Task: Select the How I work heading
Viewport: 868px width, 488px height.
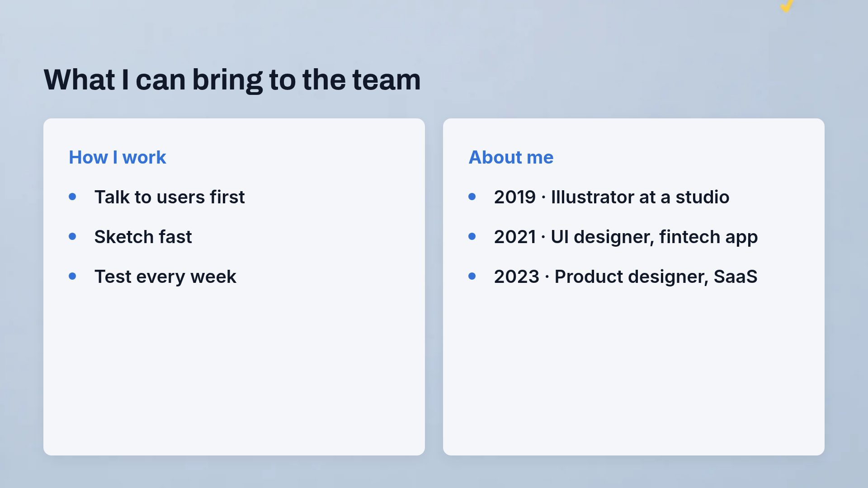Action: point(118,157)
